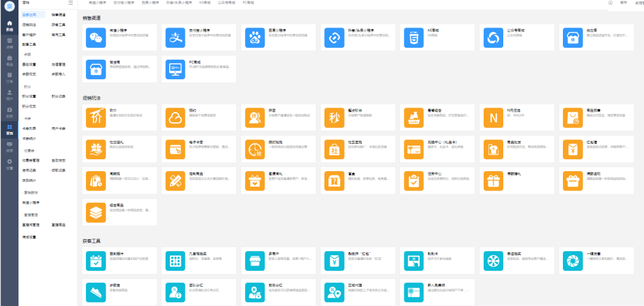
Task: Click the PC商城 monitor icon
Action: click(x=175, y=69)
